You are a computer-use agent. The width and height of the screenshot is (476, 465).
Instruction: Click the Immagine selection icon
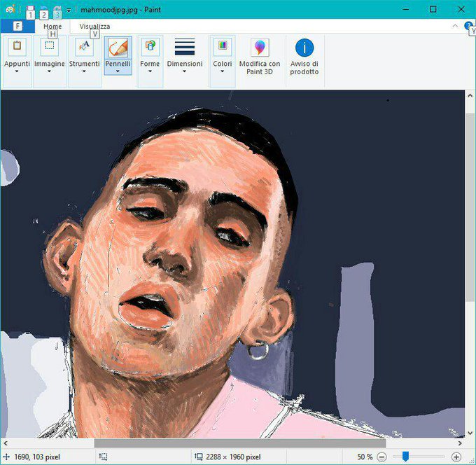(50, 46)
